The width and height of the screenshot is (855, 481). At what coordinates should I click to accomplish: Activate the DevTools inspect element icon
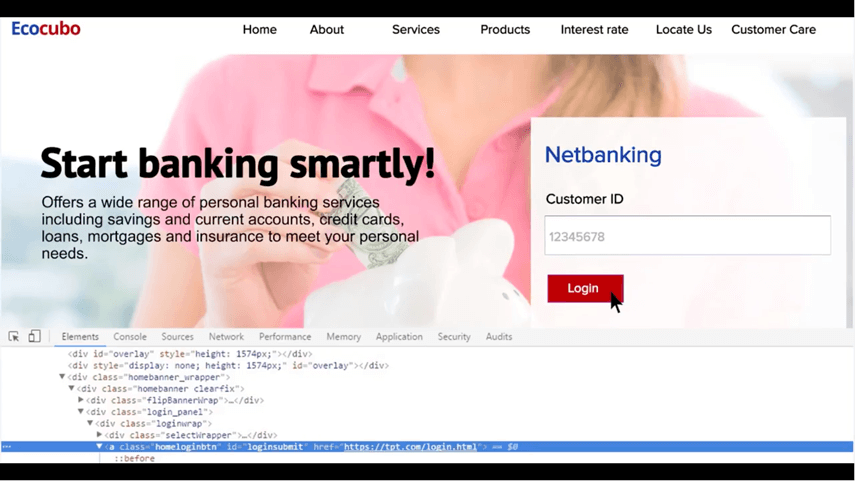click(x=14, y=336)
